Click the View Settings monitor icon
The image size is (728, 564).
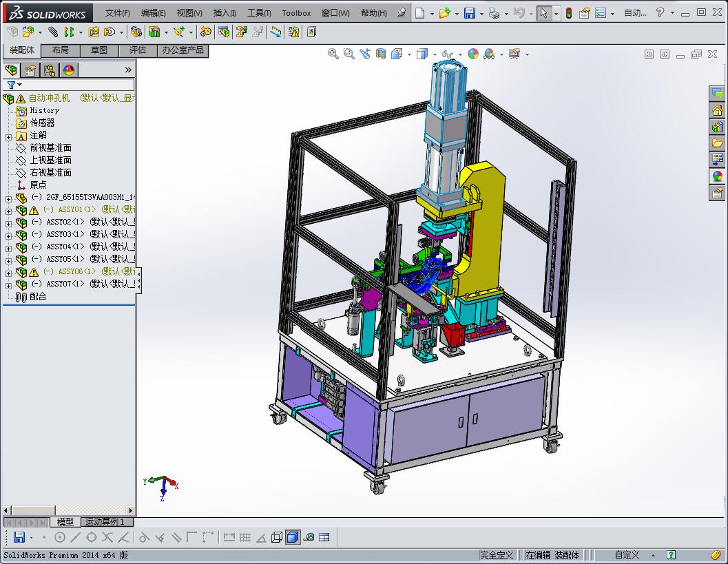tap(514, 54)
